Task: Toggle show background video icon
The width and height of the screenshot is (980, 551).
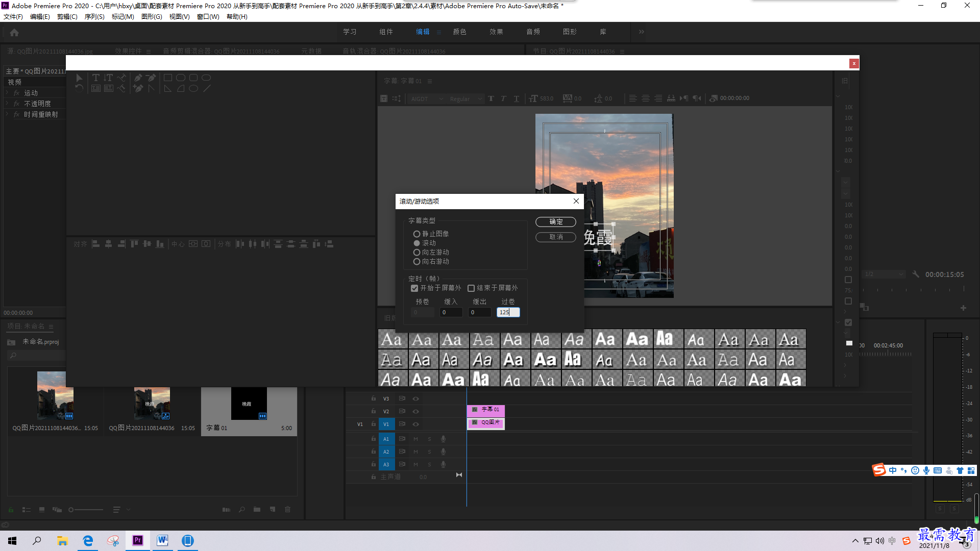Action: point(714,98)
